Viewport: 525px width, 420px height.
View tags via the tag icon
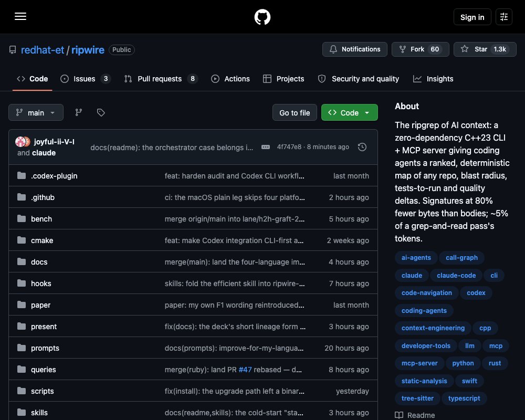(x=101, y=112)
